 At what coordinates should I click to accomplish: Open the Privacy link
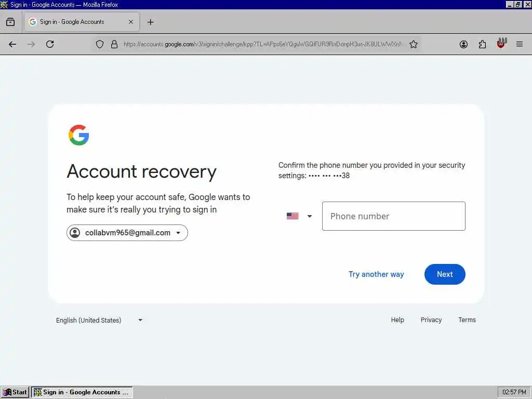[x=431, y=320]
